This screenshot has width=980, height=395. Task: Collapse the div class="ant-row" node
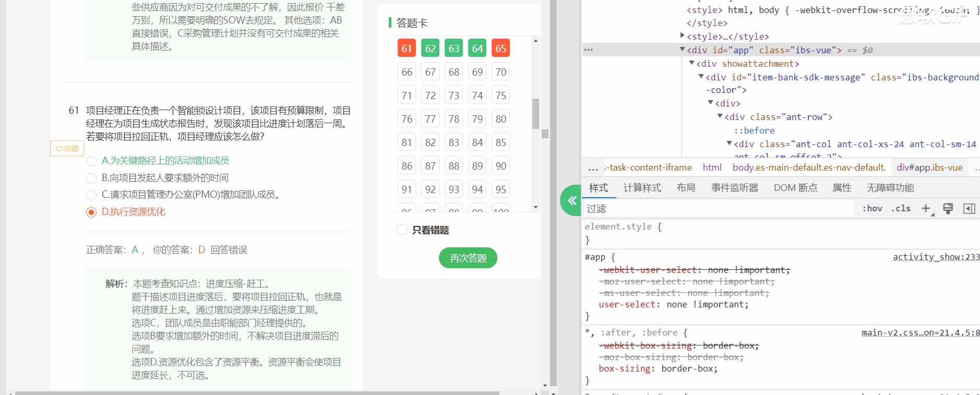[x=720, y=116]
